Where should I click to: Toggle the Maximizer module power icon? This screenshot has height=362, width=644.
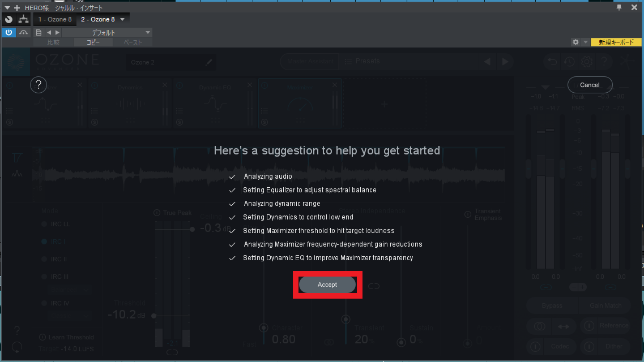tap(265, 85)
